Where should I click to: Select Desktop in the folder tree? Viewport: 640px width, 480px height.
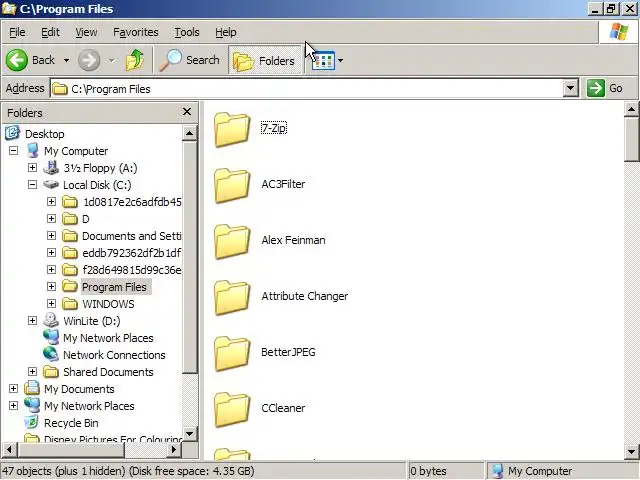(44, 134)
